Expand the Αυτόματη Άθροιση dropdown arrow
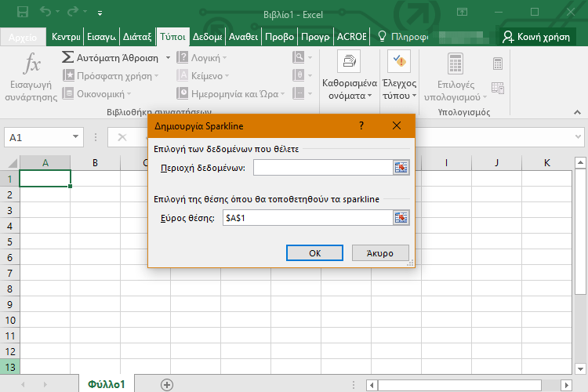This screenshot has width=588, height=392. click(x=168, y=58)
